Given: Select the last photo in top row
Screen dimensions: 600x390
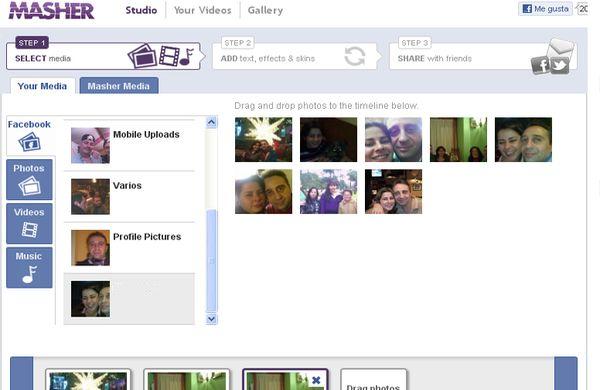Looking at the screenshot, I should [x=523, y=140].
